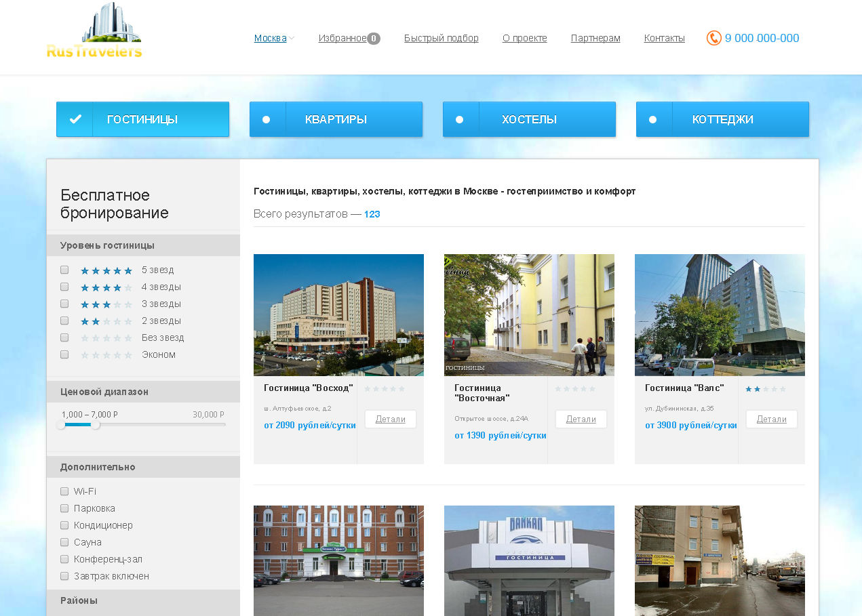
Task: Click the RusTravelers logo
Action: (x=94, y=32)
